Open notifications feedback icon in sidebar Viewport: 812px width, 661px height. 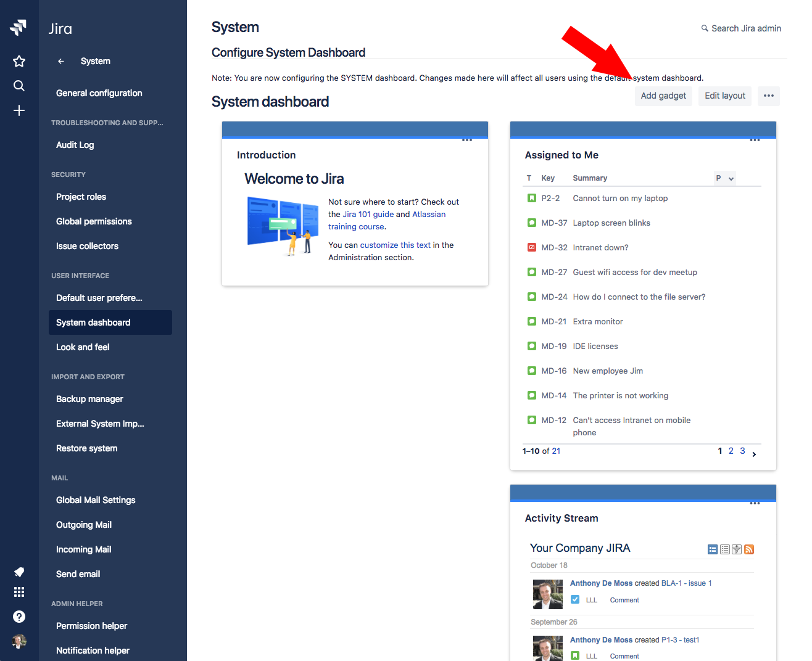point(19,572)
